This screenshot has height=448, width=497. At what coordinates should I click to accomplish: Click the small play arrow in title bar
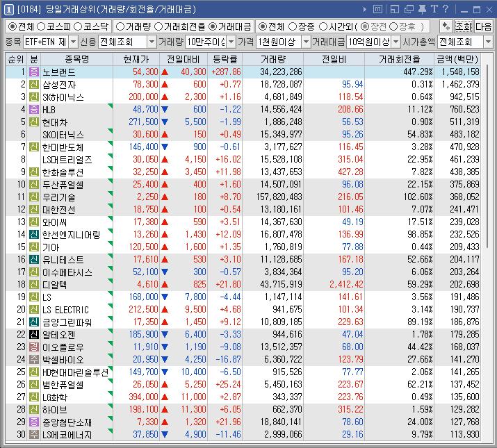[x=365, y=10]
